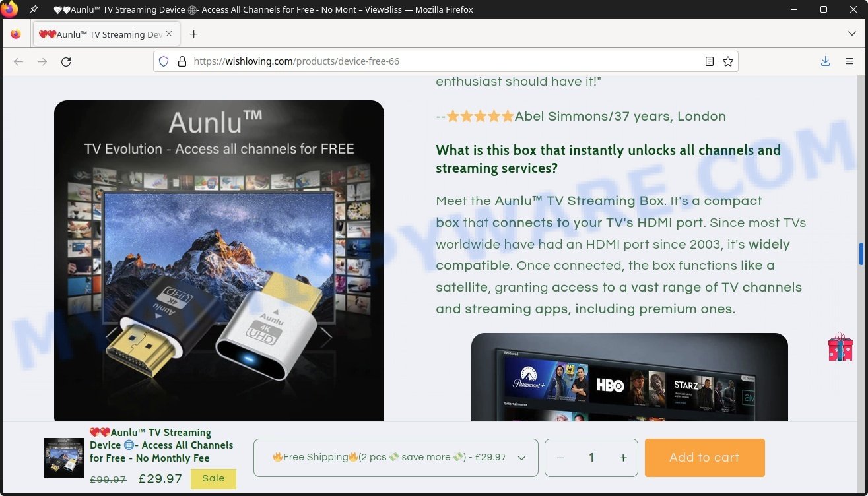The height and width of the screenshot is (496, 868).
Task: Open the Aunlu TV Streaming Device title link
Action: click(x=162, y=445)
